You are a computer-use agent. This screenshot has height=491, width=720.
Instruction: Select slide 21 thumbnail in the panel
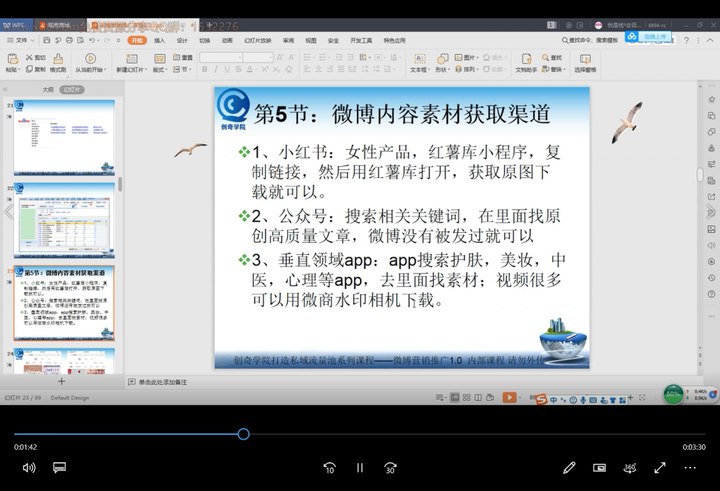pos(64,138)
